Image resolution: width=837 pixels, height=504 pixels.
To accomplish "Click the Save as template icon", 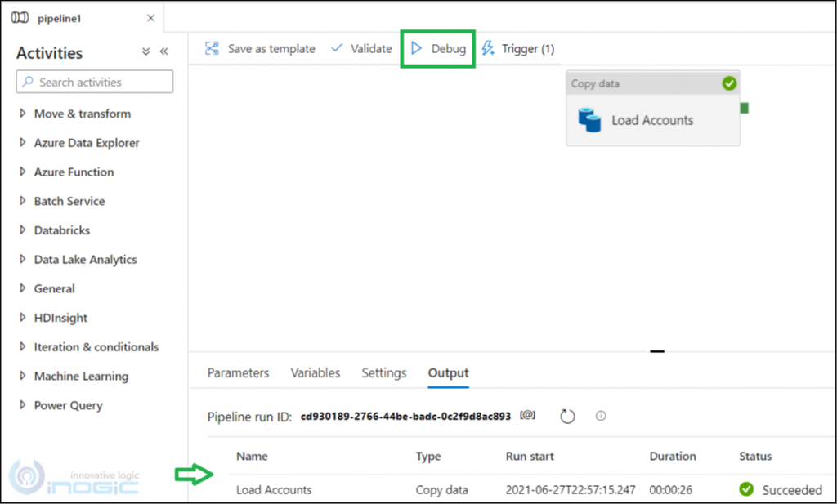I will (213, 48).
